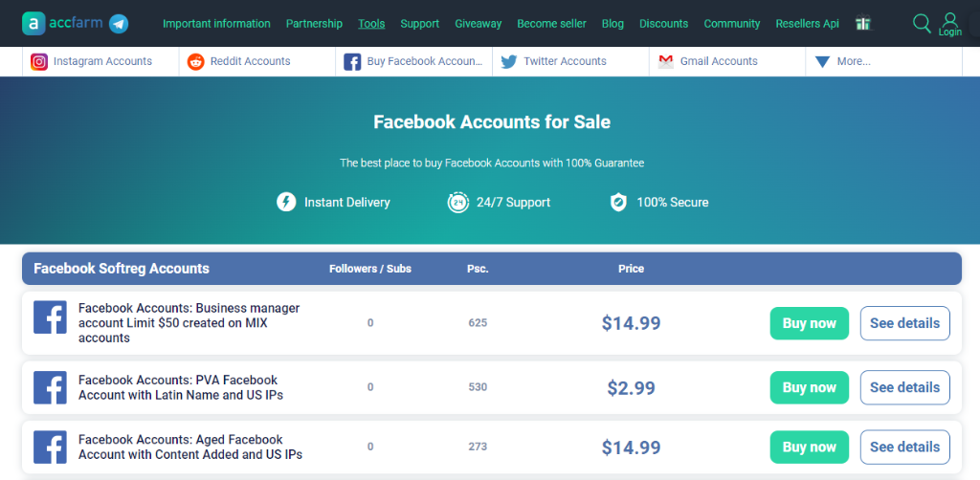Click the 100% Secure label
The width and height of the screenshot is (980, 480).
[673, 203]
